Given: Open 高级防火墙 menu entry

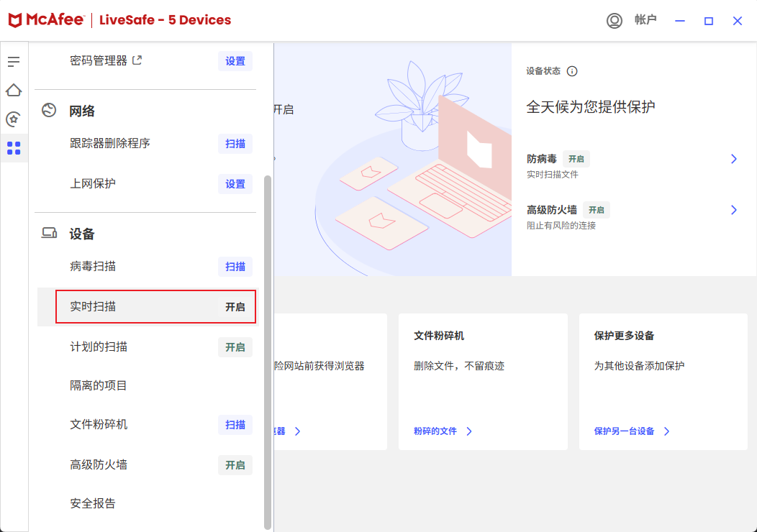Looking at the screenshot, I should pos(99,465).
